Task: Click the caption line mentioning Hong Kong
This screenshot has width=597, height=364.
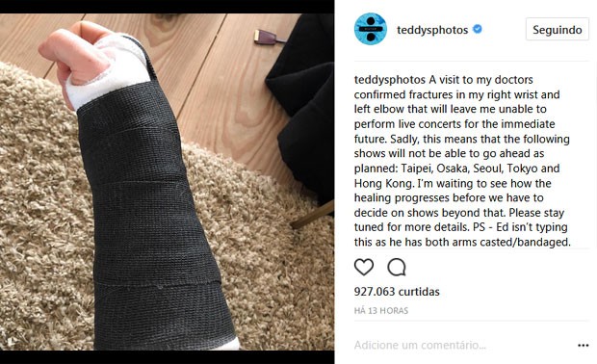Action: (453, 183)
